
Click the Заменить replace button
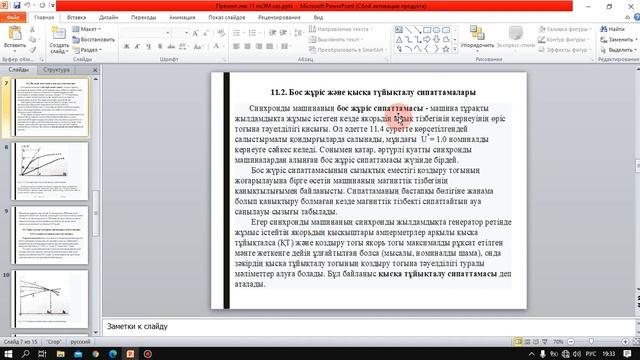(619, 40)
